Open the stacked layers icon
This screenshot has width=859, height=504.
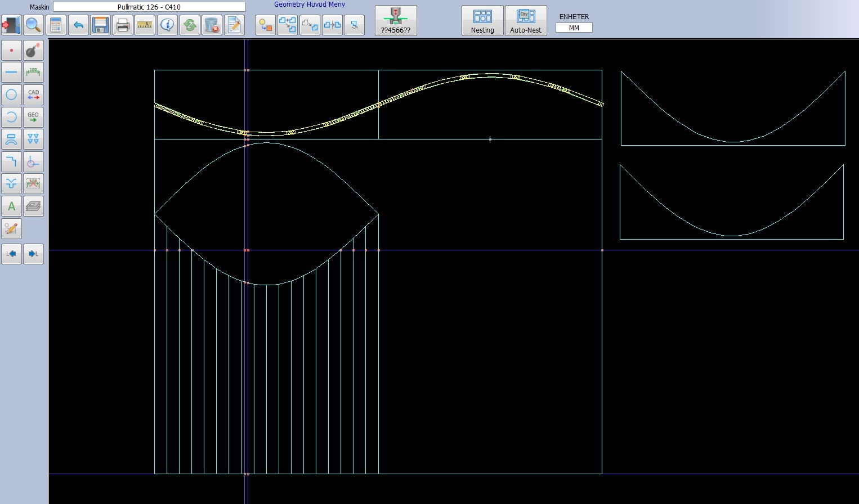point(33,206)
